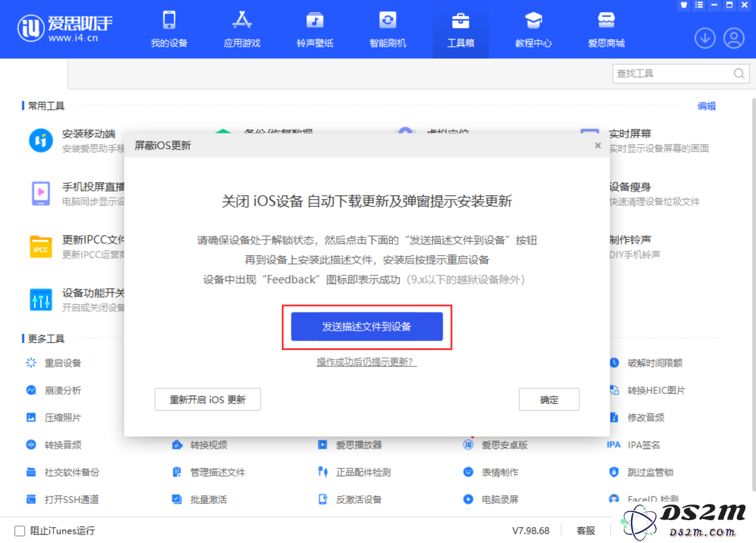The width and height of the screenshot is (756, 543).
Task: Open the 设备功能开关 tool icon
Action: [41, 299]
